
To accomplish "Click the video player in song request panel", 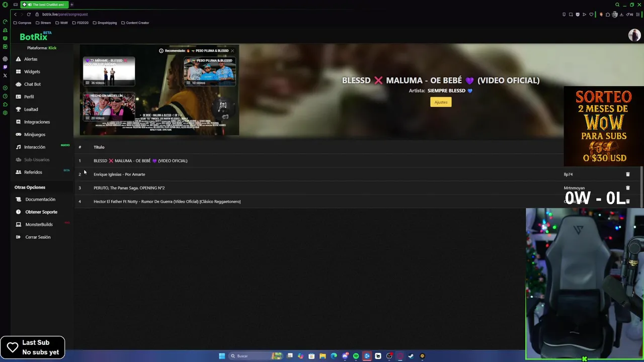I will [159, 90].
